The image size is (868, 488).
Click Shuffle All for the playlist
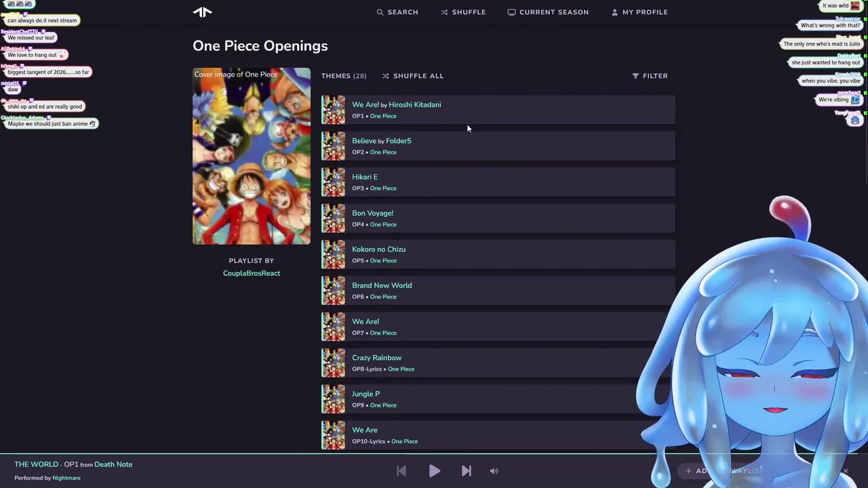pos(412,76)
